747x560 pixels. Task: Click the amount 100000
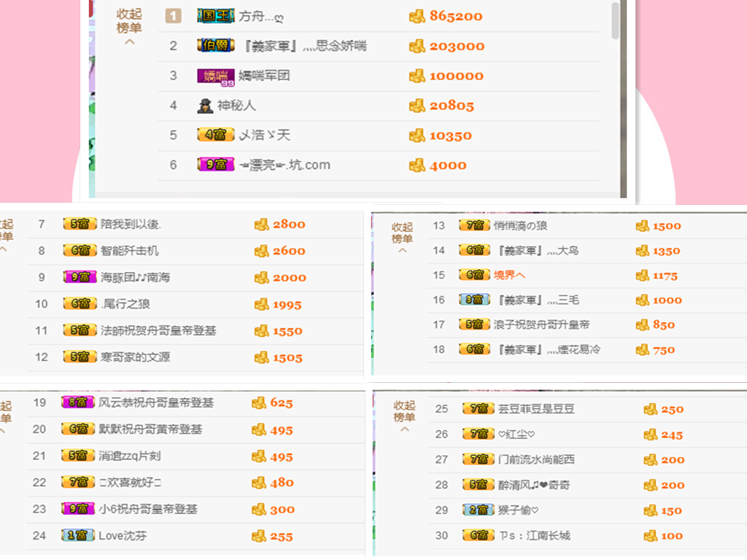point(457,76)
